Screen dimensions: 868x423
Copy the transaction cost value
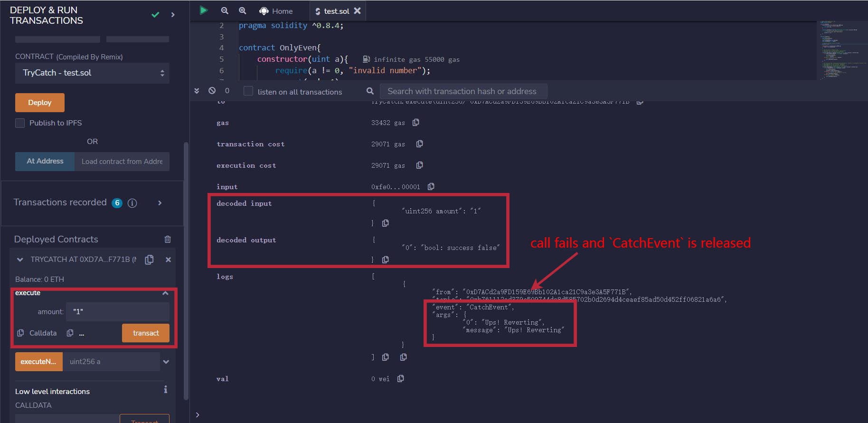pyautogui.click(x=419, y=144)
